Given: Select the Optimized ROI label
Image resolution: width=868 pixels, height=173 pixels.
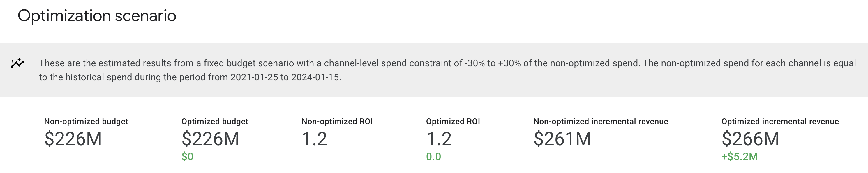Looking at the screenshot, I should 453,121.
